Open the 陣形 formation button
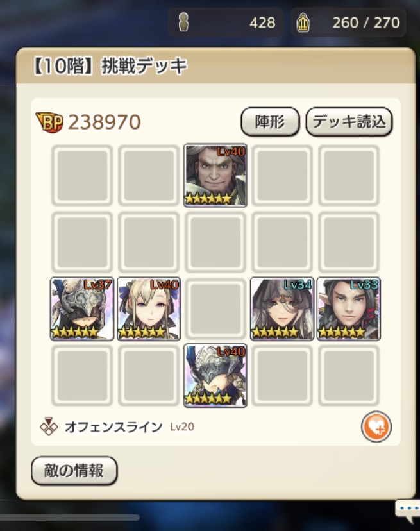Image resolution: width=420 pixels, height=531 pixels. 270,122
